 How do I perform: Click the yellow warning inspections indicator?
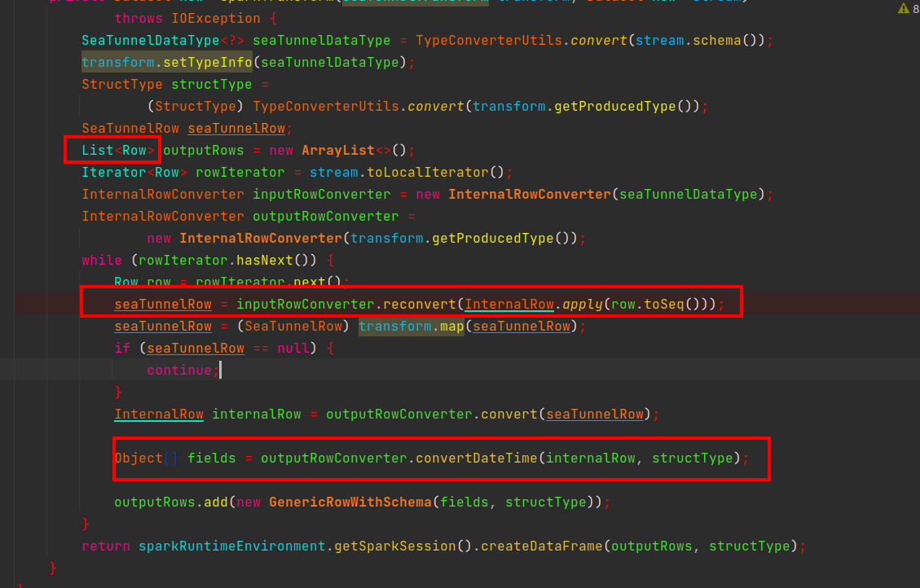902,7
